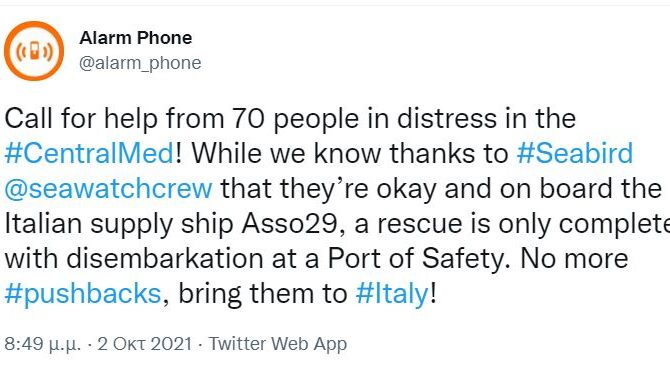Click the 2 Окт 2021 date

coord(144,343)
